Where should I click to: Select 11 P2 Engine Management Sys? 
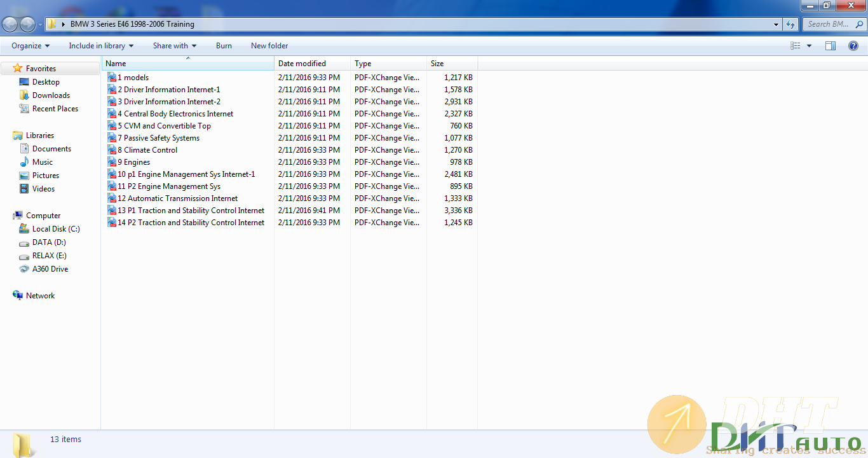click(x=169, y=186)
